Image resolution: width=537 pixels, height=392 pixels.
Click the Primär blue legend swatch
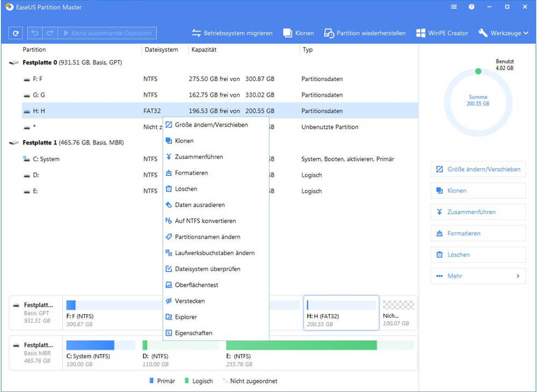pos(151,380)
